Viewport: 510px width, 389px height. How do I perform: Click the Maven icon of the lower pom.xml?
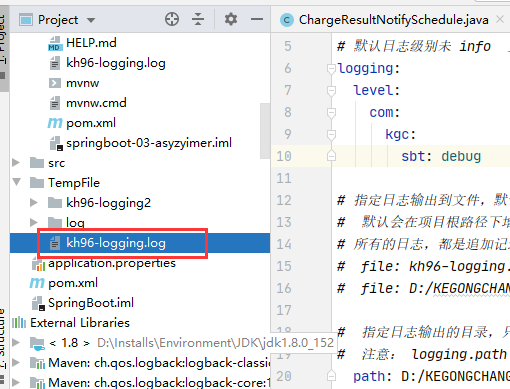click(37, 283)
